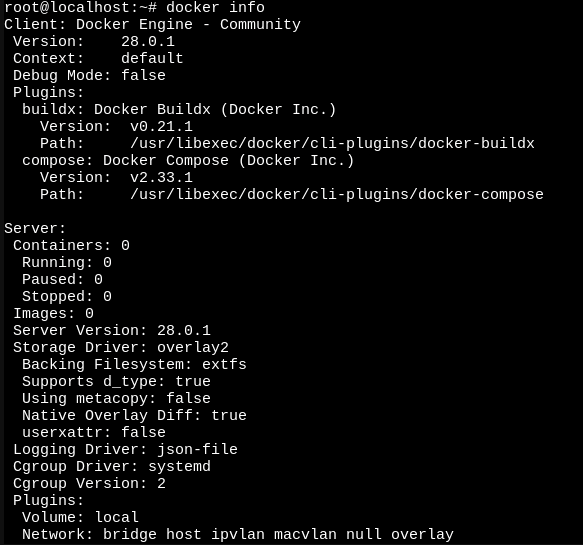Click the overlay2 storage driver value

193,348
